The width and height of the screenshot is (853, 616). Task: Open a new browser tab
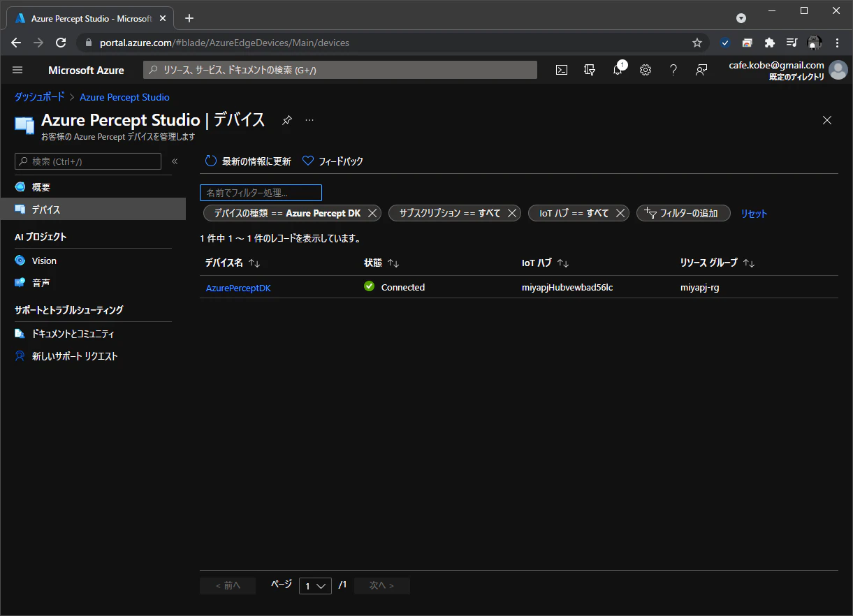pyautogui.click(x=189, y=18)
